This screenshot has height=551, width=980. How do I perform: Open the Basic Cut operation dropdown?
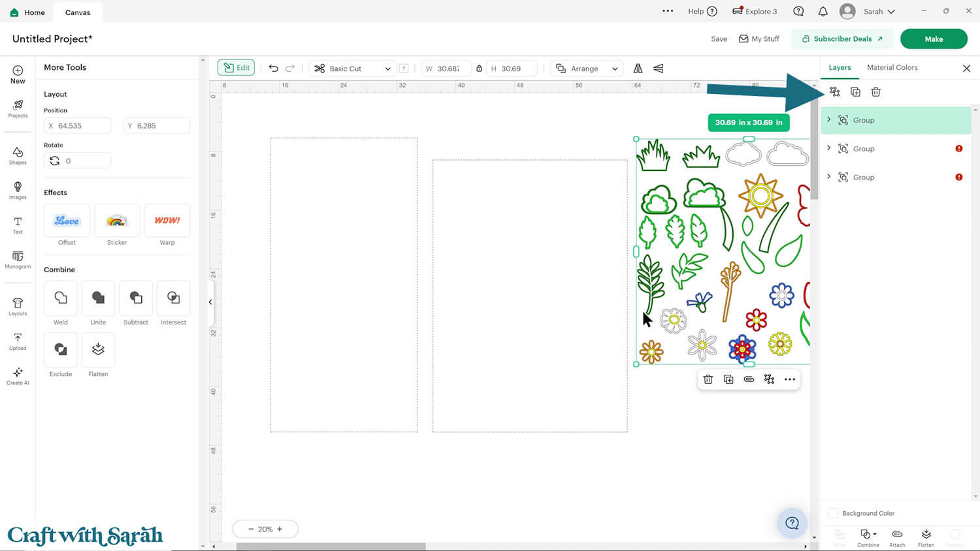point(352,69)
